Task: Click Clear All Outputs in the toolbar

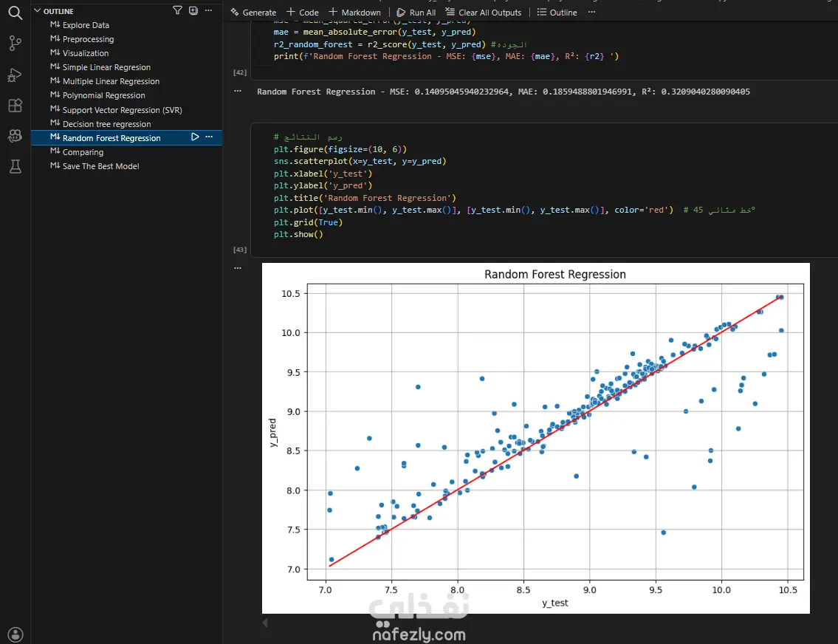Action: click(x=484, y=13)
